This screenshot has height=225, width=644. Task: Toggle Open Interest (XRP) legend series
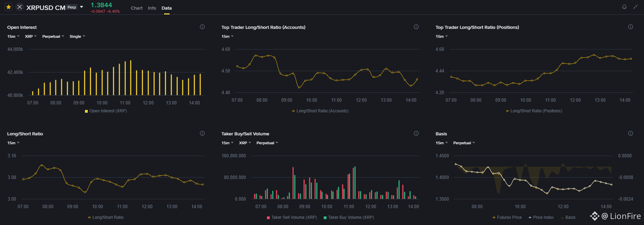106,111
